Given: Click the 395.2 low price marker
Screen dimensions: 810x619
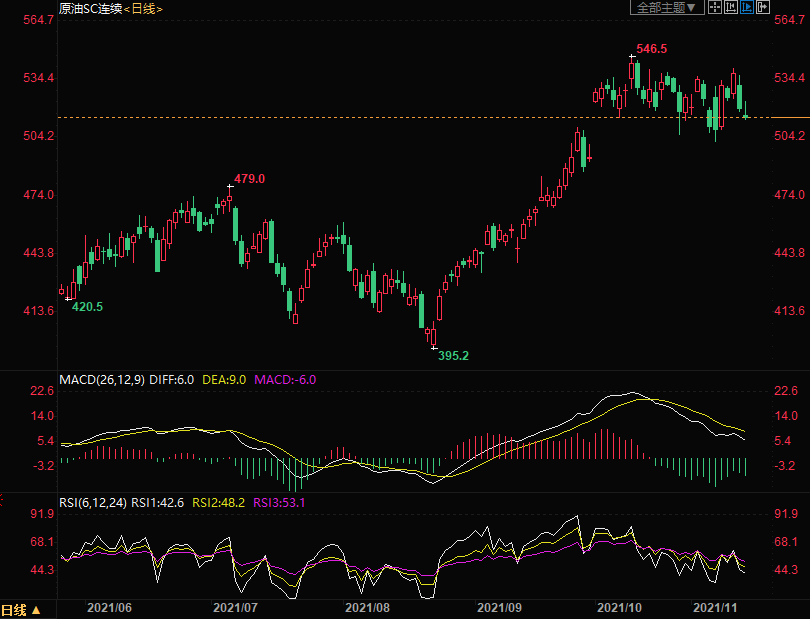Looking at the screenshot, I should tap(453, 355).
